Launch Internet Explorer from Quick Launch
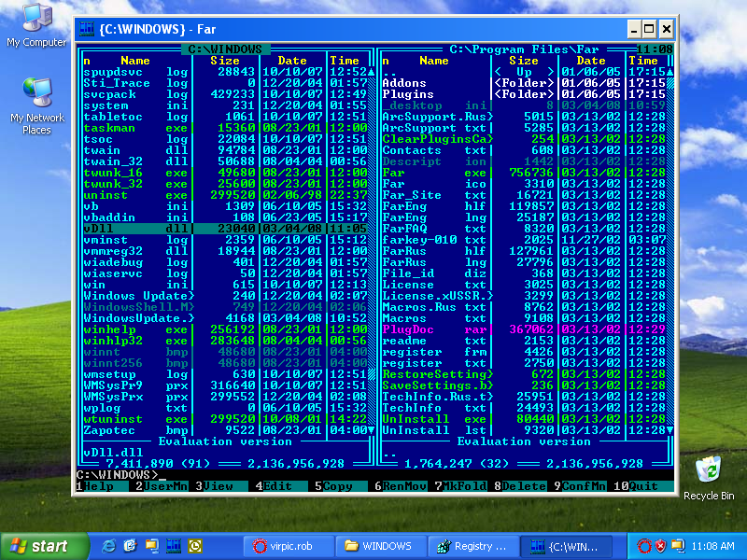Image resolution: width=747 pixels, height=560 pixels. [x=109, y=546]
